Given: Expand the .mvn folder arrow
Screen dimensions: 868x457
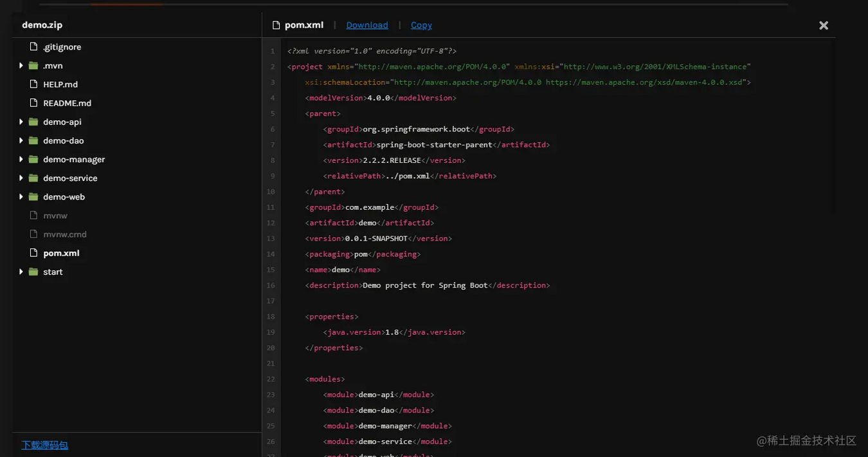Looking at the screenshot, I should pos(21,66).
